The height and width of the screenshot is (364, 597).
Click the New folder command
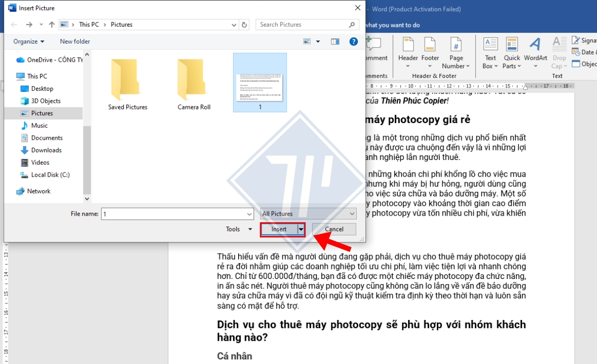pyautogui.click(x=75, y=42)
